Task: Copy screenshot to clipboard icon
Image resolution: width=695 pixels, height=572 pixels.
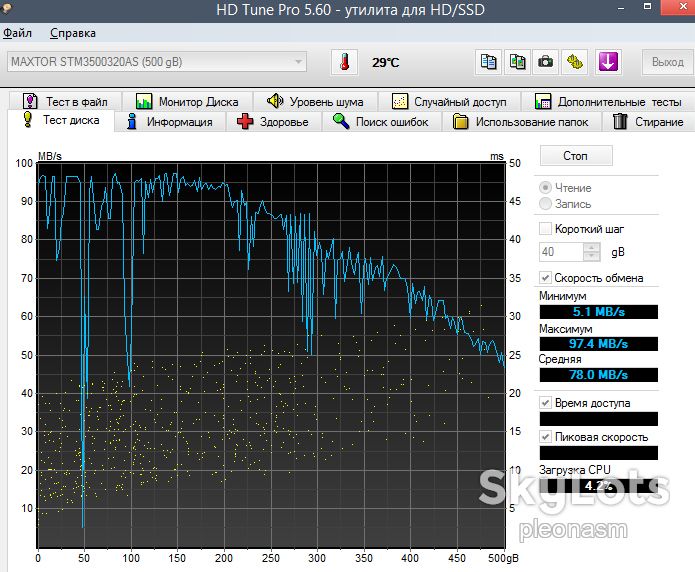Action: pyautogui.click(x=517, y=62)
